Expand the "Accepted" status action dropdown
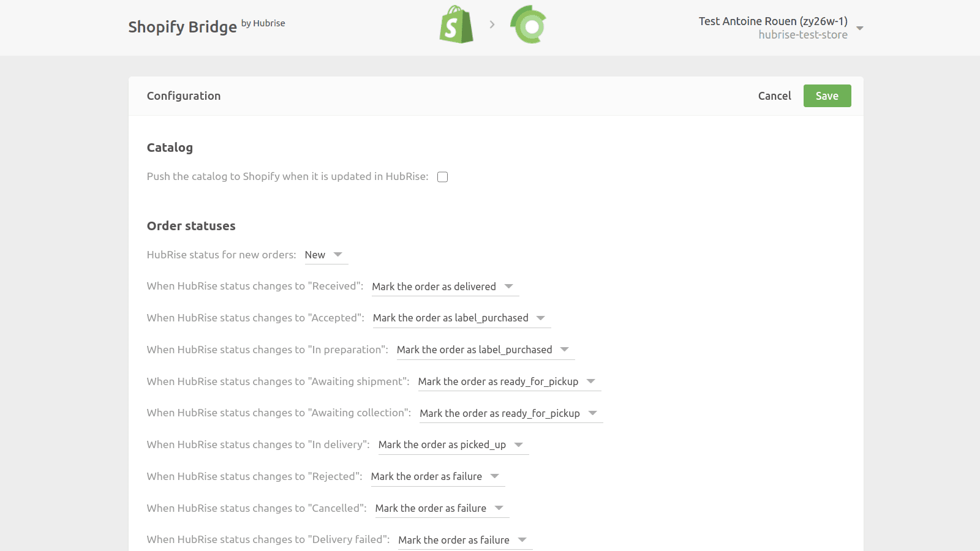The width and height of the screenshot is (980, 551). coord(461,318)
